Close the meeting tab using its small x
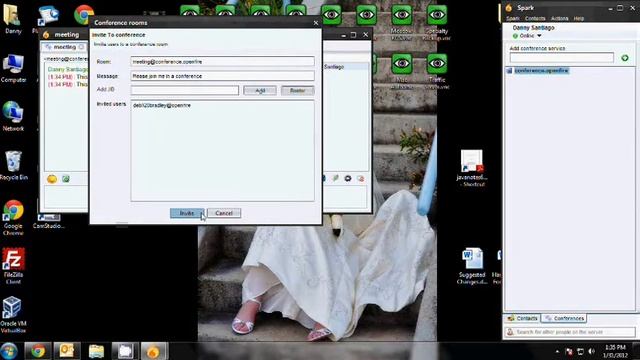This screenshot has height=360, width=640. point(81,47)
